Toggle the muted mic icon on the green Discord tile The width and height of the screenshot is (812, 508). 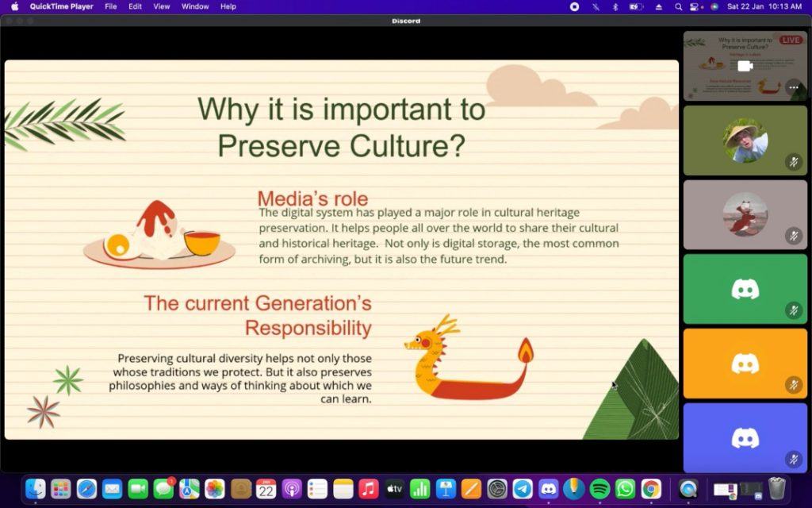point(793,310)
